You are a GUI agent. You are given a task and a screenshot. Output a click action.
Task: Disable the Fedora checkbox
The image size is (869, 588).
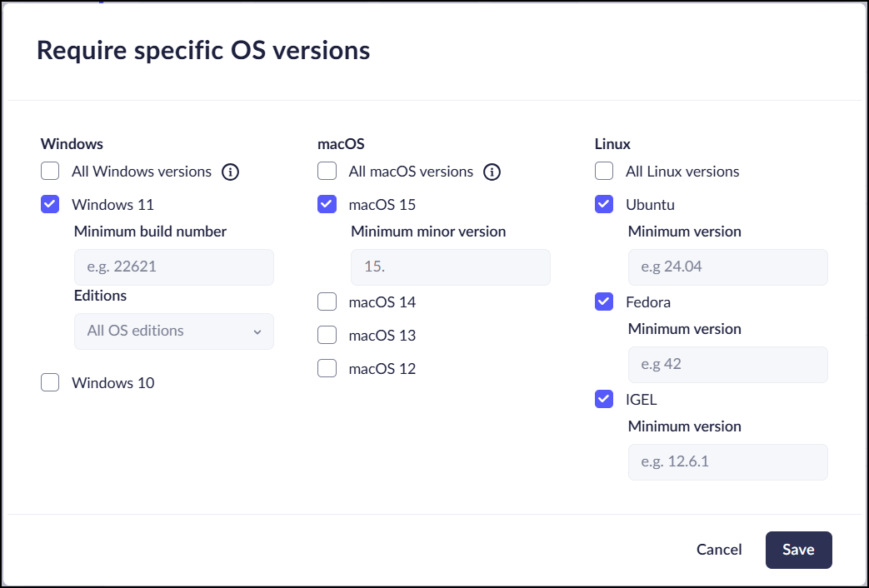point(604,302)
